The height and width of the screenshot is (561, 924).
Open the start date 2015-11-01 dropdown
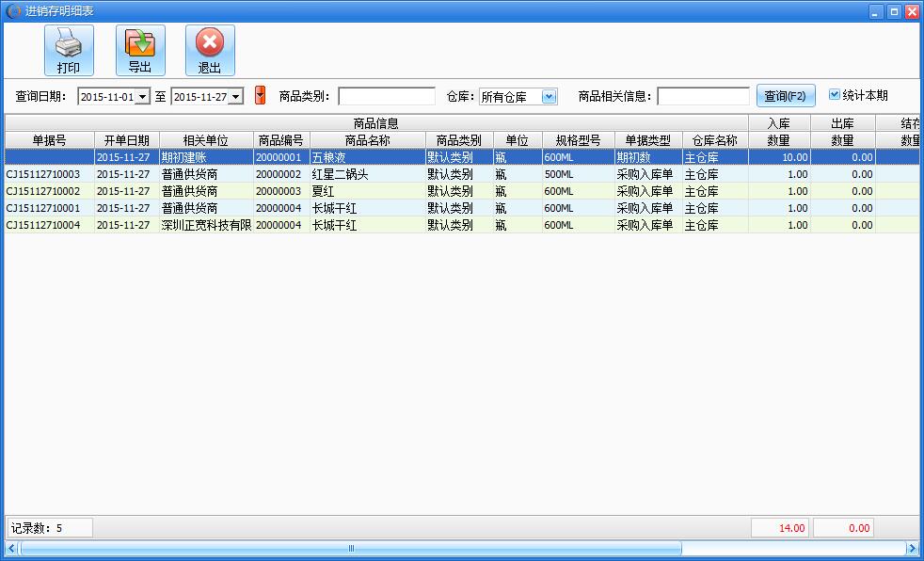click(143, 97)
